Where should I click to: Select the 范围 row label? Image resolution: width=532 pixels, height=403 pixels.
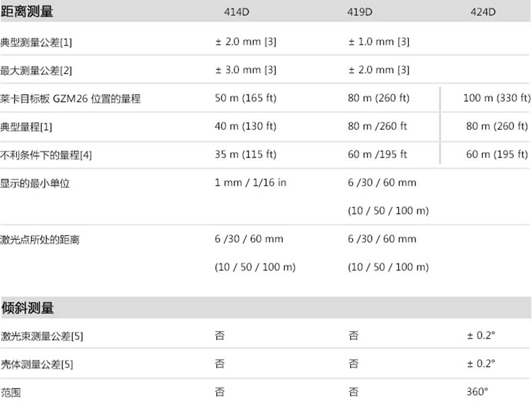[x=11, y=392]
